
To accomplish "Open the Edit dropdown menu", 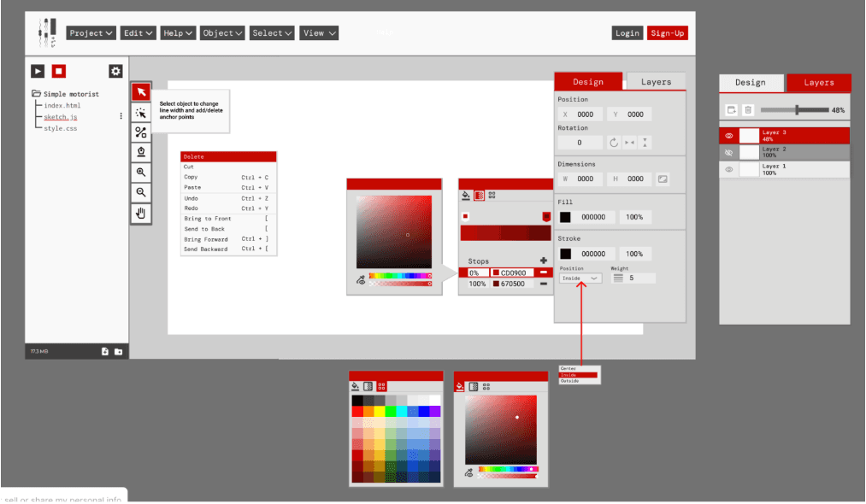I will click(x=138, y=33).
